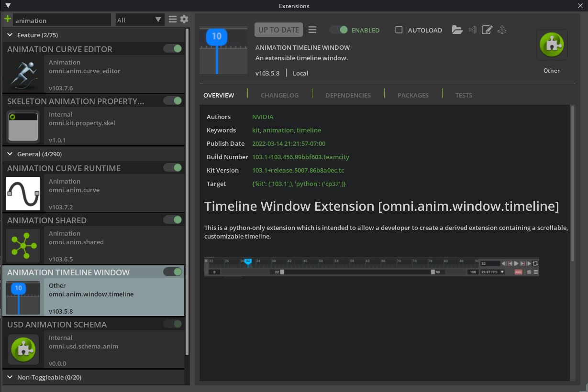Image resolution: width=588 pixels, height=392 pixels.
Task: Click the 'Local' label in header
Action: click(300, 73)
